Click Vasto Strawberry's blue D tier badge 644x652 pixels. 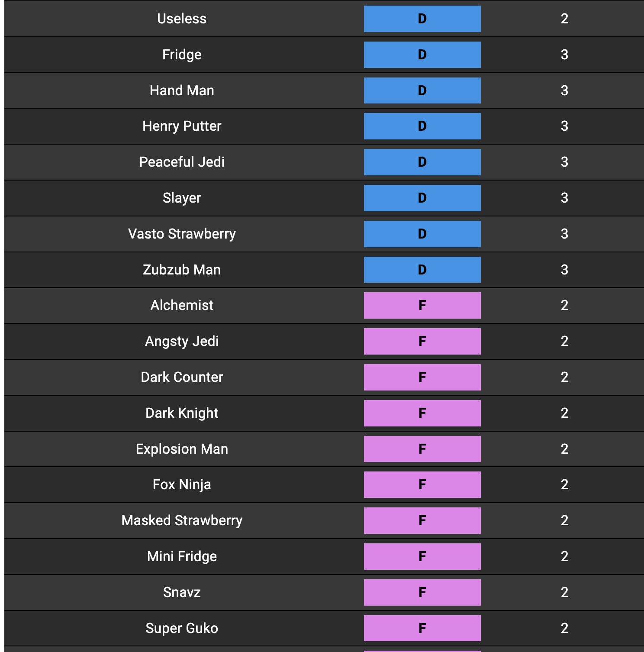(x=422, y=234)
